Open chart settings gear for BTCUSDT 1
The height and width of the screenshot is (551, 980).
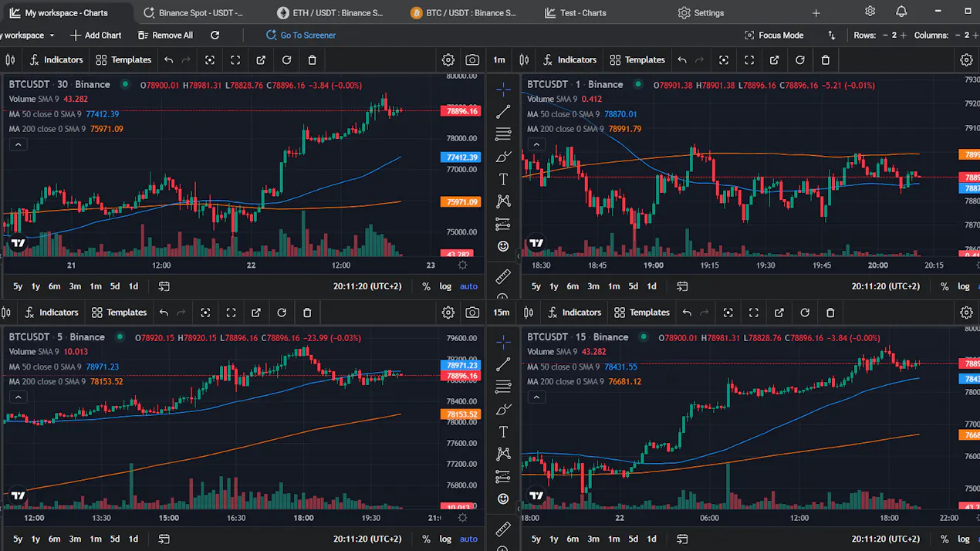point(966,59)
